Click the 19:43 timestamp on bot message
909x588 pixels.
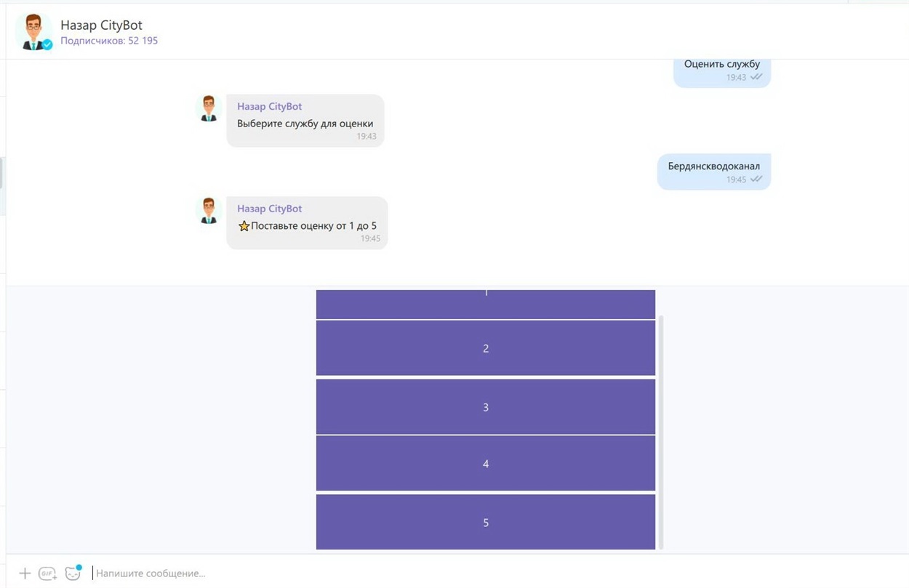coord(367,137)
